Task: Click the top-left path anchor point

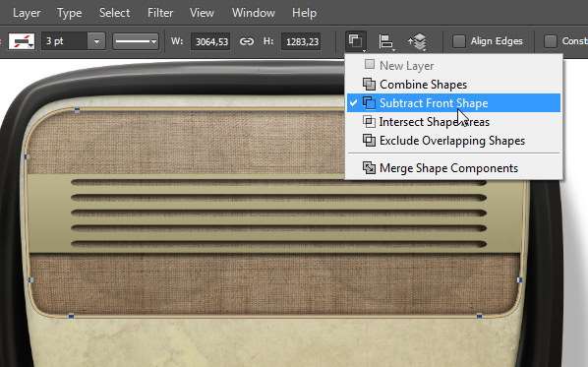Action: click(x=77, y=110)
